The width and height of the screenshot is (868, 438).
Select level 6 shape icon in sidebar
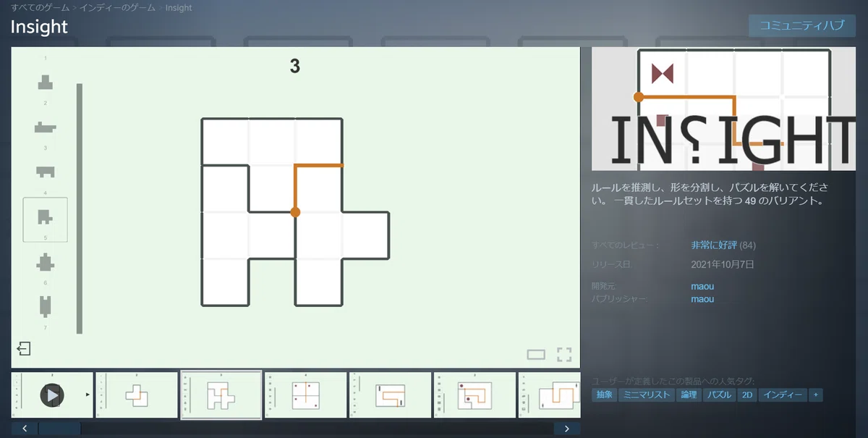coord(45,306)
